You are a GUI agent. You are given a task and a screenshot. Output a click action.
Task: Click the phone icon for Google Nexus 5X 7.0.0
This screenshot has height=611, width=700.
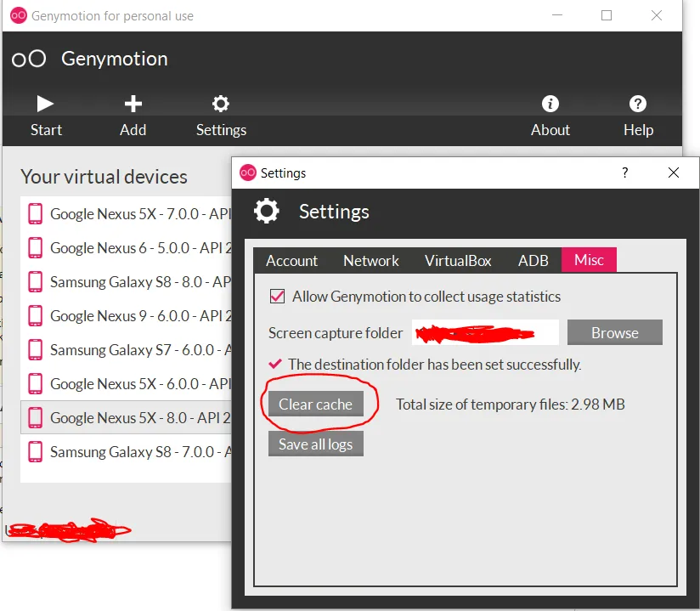pyautogui.click(x=36, y=213)
